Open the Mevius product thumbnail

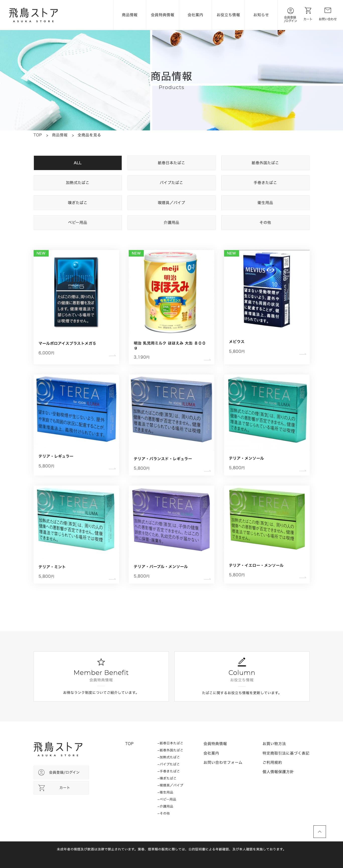[x=266, y=290]
